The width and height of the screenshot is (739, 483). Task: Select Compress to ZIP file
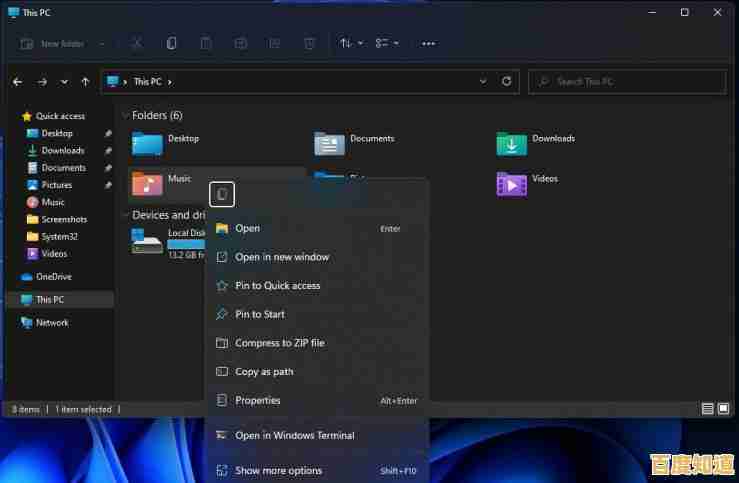pyautogui.click(x=279, y=343)
